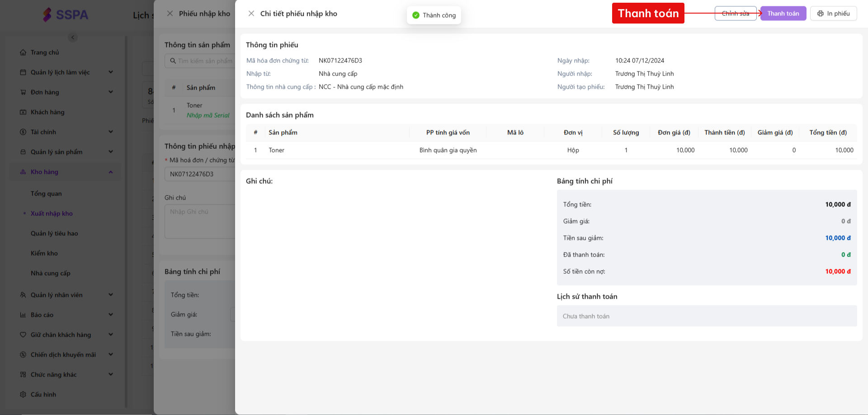Click the red Số tiền còn nợ amount
This screenshot has width=868, height=415.
point(838,272)
